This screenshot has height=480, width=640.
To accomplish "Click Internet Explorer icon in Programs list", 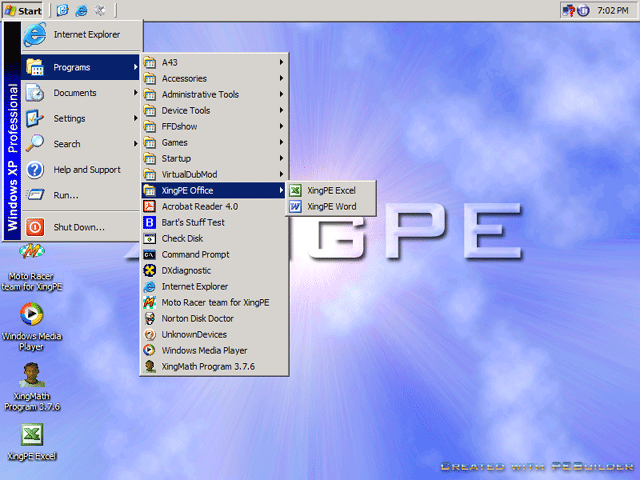I will 149,287.
